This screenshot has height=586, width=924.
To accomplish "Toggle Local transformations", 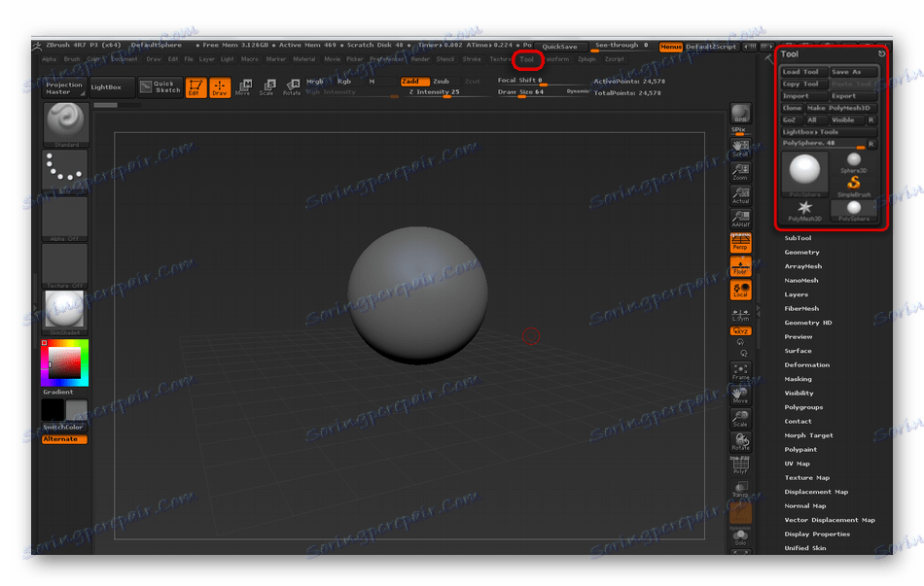I will [741, 290].
